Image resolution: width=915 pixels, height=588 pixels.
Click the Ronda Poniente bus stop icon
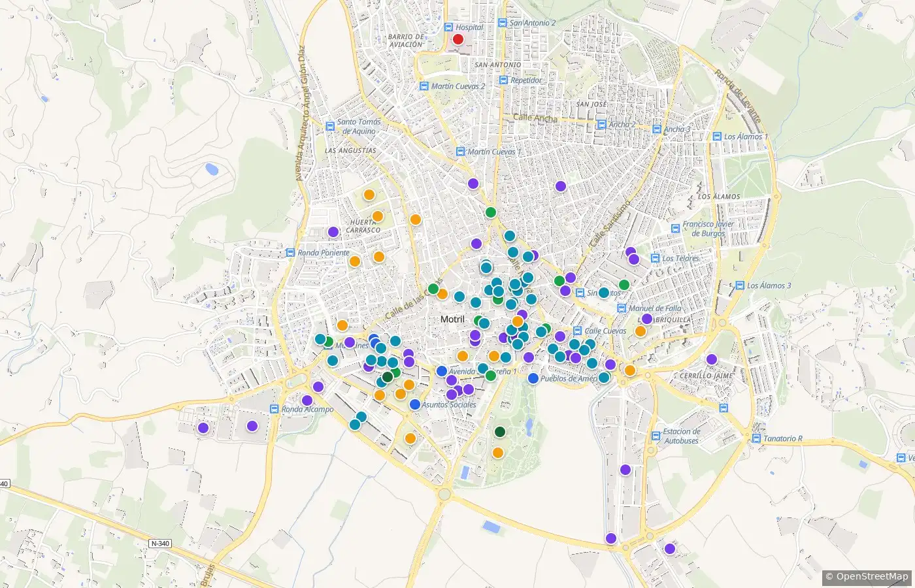pyautogui.click(x=290, y=253)
